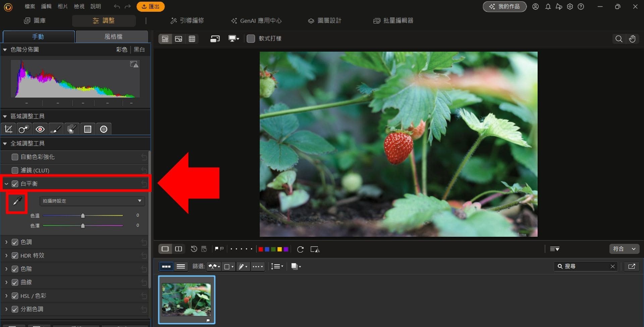The width and height of the screenshot is (644, 327).
Task: Select the zoom magnifier tool
Action: (x=619, y=39)
